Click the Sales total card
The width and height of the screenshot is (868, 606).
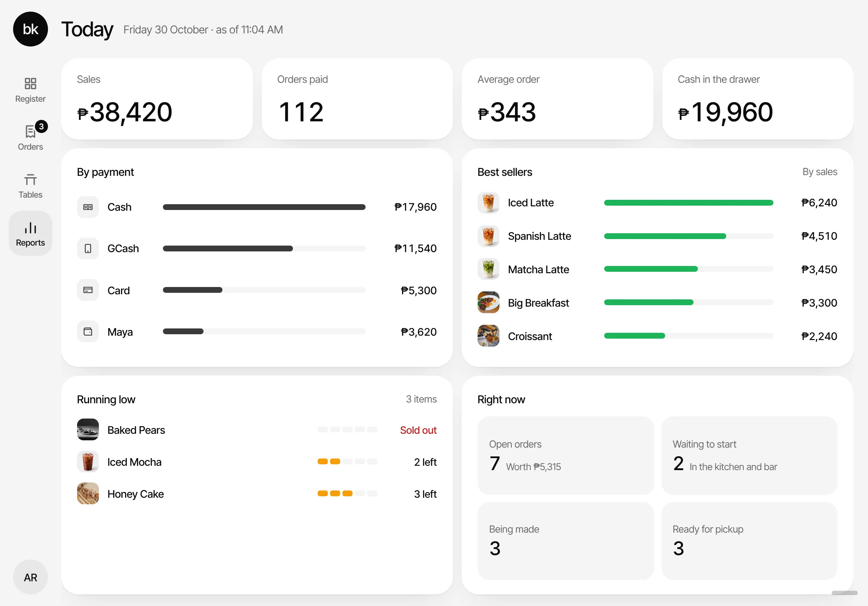[157, 99]
